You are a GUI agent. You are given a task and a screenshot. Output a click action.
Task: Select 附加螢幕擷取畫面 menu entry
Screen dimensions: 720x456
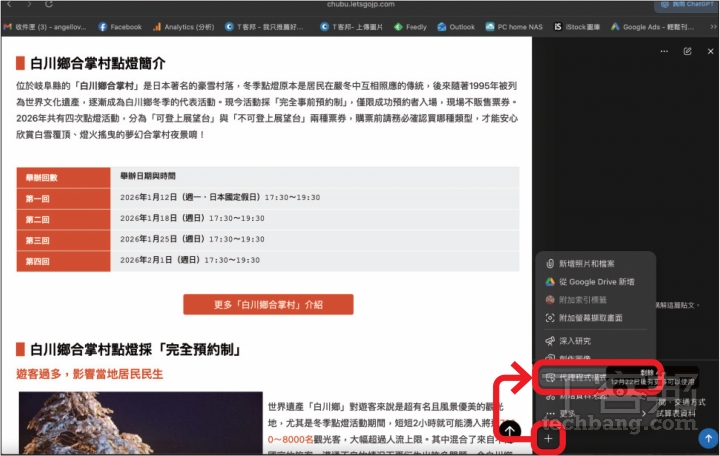click(595, 318)
